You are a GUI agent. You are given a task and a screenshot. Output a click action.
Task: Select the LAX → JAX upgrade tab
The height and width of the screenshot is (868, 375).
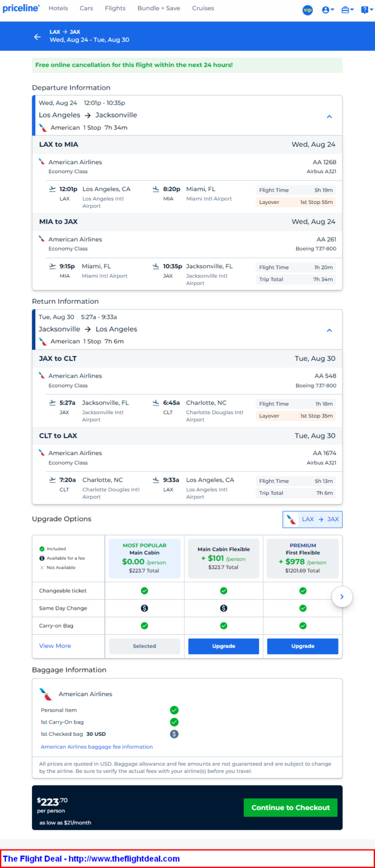(x=312, y=519)
